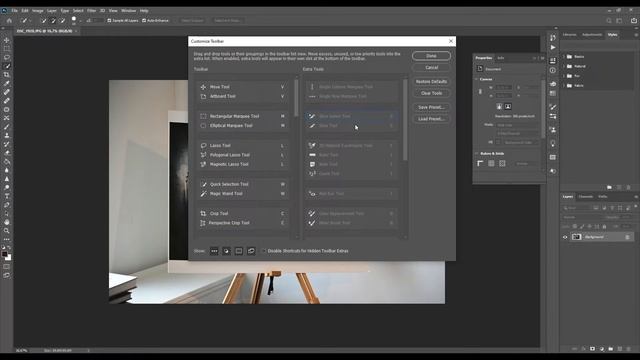The image size is (640, 360).
Task: Open Layers panel blend mode dropdown
Action: click(x=582, y=217)
